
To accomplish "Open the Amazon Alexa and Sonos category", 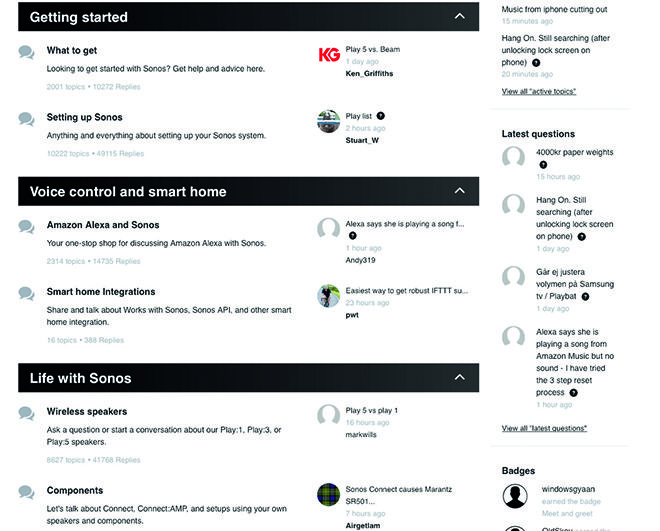I will point(103,225).
